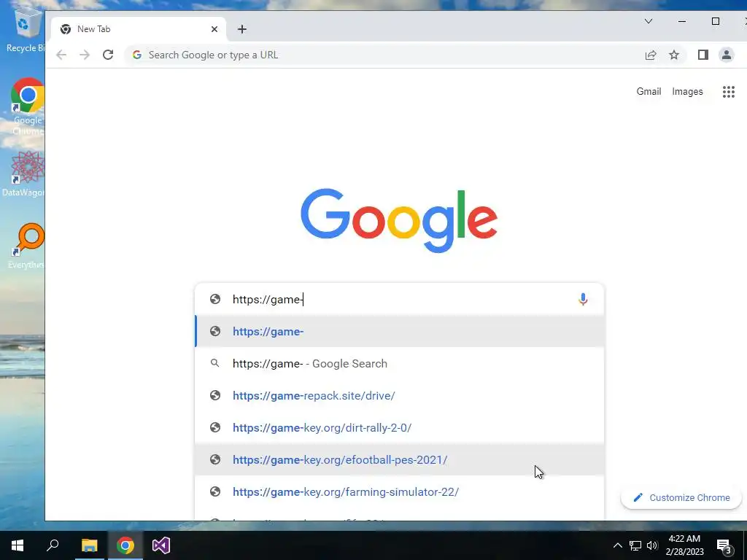Open Visual Studio from the taskbar
This screenshot has width=747, height=560.
pyautogui.click(x=161, y=545)
